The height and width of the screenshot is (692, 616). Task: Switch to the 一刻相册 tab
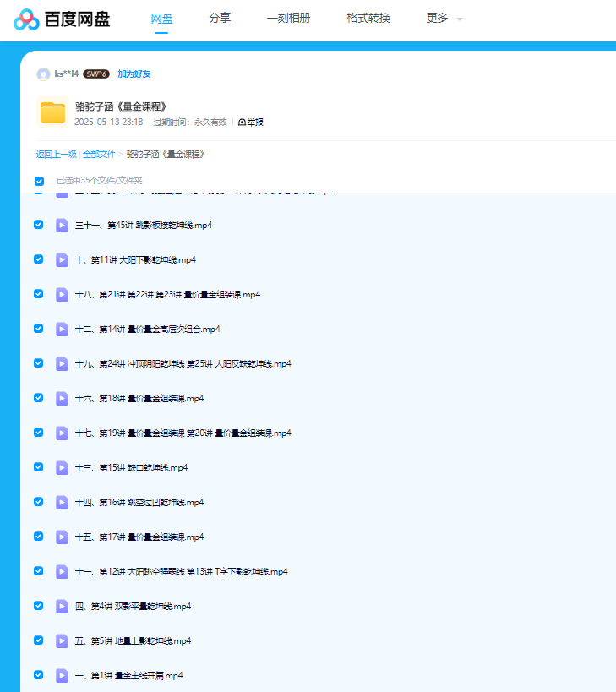click(x=288, y=19)
